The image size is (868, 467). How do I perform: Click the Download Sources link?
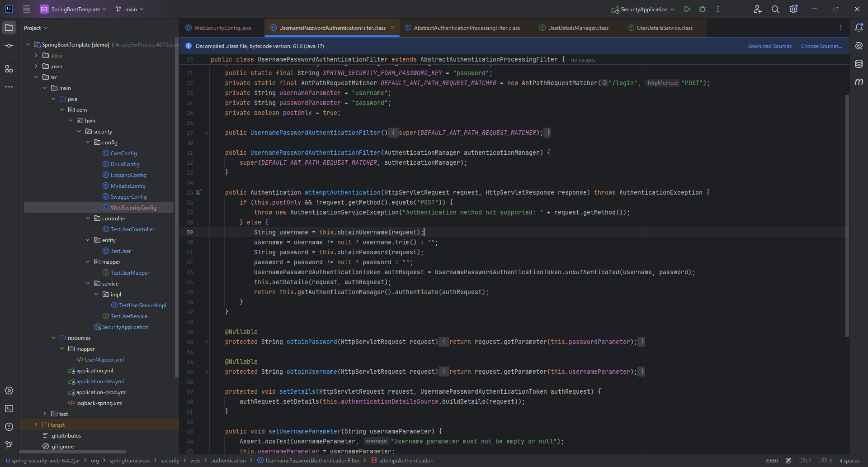(769, 46)
